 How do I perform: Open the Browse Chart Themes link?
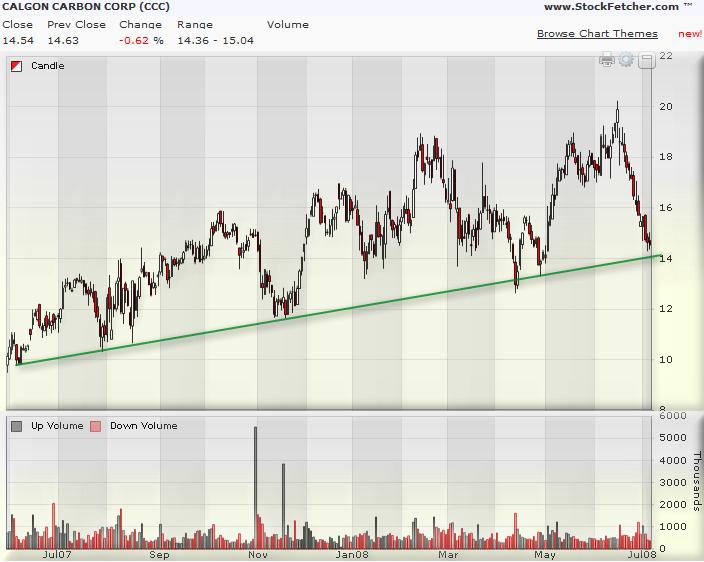tap(597, 34)
